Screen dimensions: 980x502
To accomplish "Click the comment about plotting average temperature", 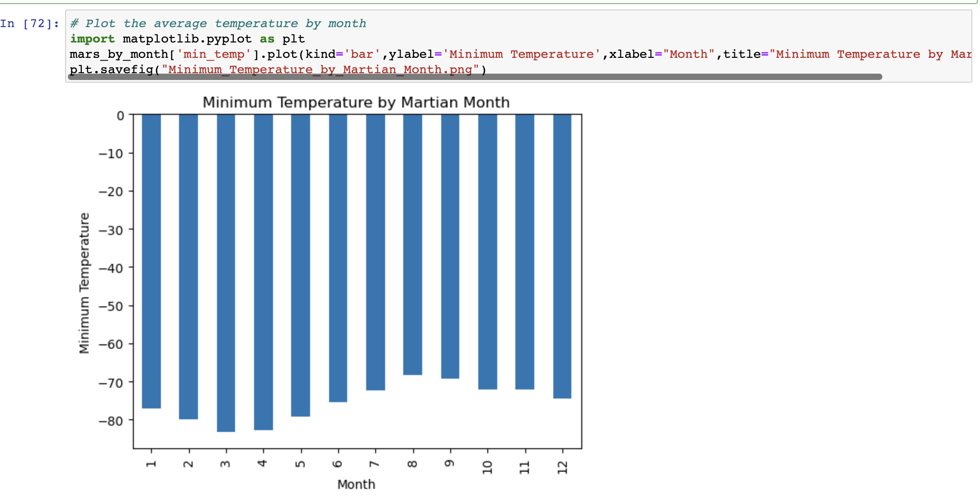I will click(217, 23).
